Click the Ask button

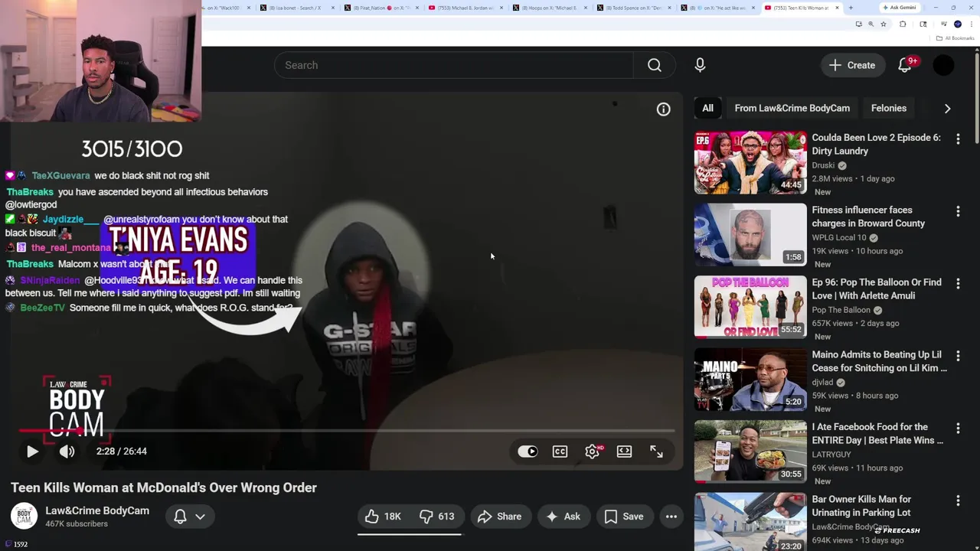click(x=563, y=517)
